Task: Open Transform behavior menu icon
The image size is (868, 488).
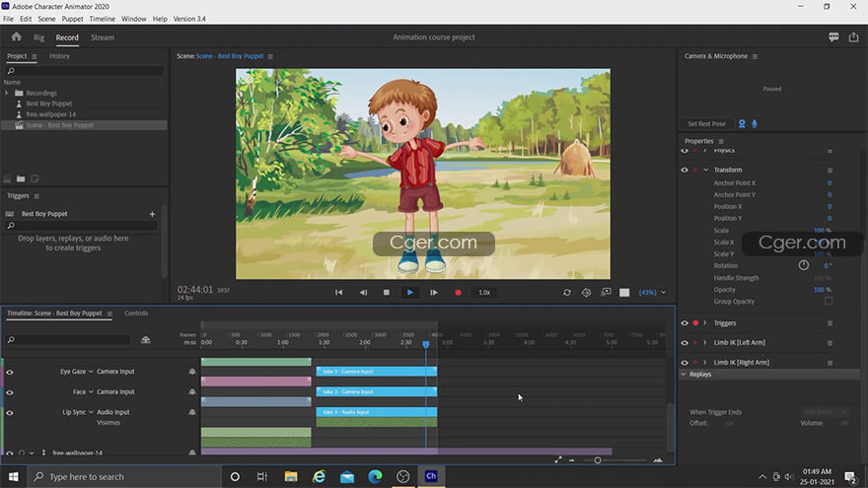Action: [x=830, y=170]
